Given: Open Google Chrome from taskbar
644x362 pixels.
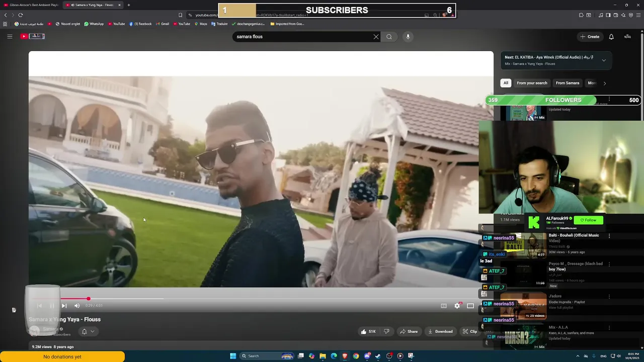Looking at the screenshot, I should pyautogui.click(x=356, y=356).
